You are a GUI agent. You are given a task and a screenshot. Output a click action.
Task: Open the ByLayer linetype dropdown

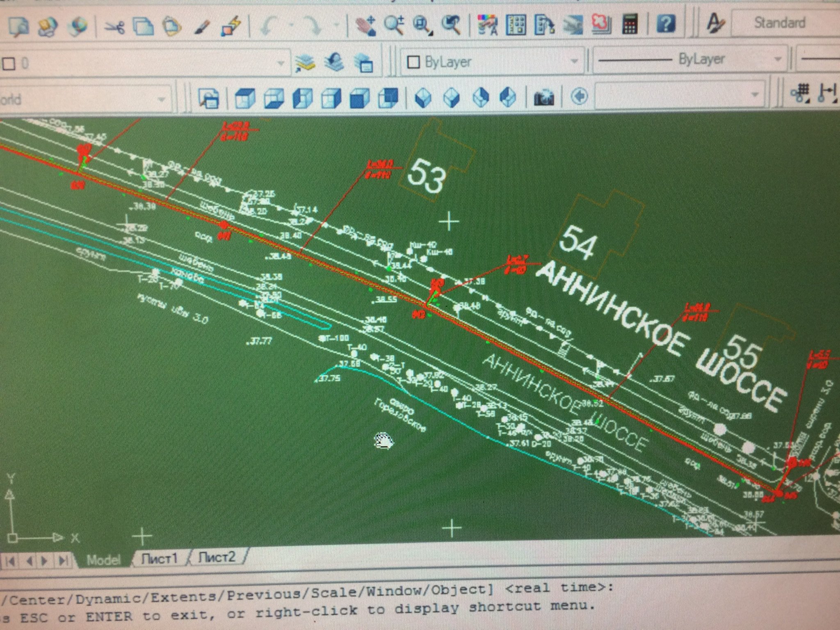777,59
